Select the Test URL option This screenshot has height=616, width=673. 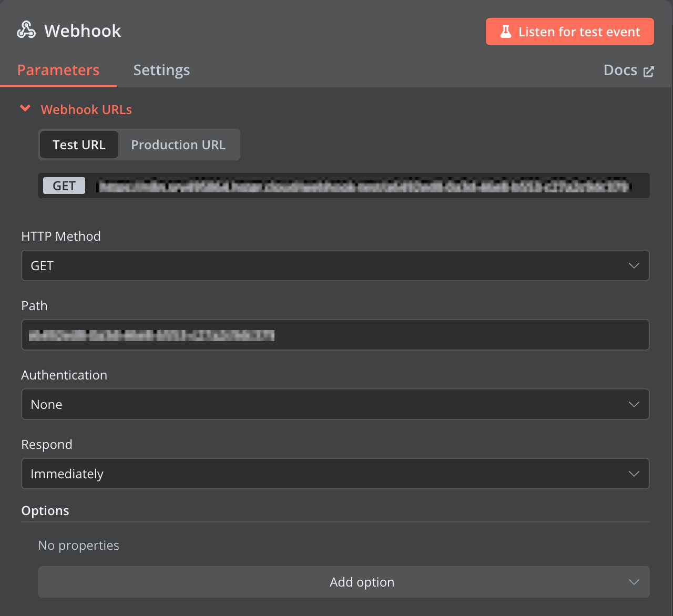pyautogui.click(x=78, y=145)
